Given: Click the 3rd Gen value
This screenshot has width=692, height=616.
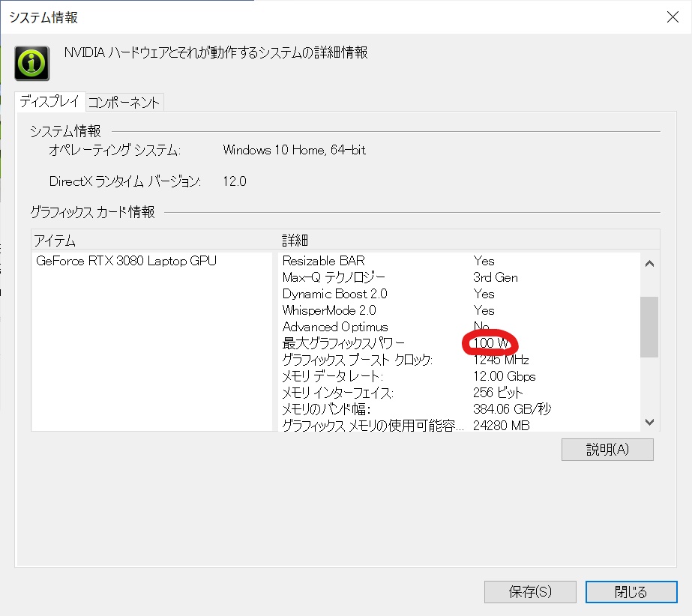Looking at the screenshot, I should [x=495, y=277].
